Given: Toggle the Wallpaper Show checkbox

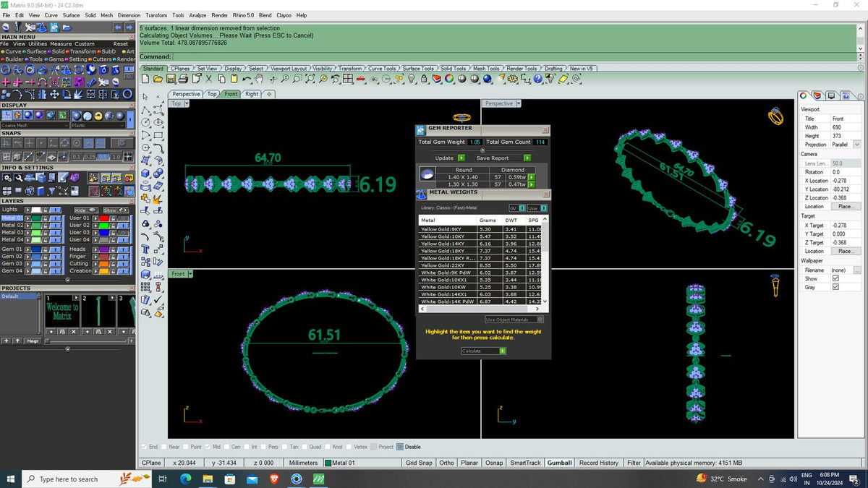Looking at the screenshot, I should 835,278.
